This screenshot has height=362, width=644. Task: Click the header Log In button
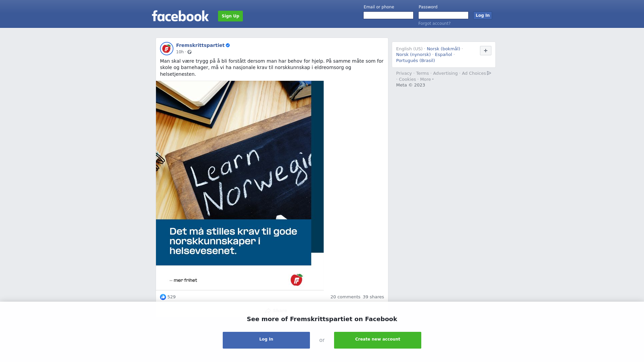point(483,15)
